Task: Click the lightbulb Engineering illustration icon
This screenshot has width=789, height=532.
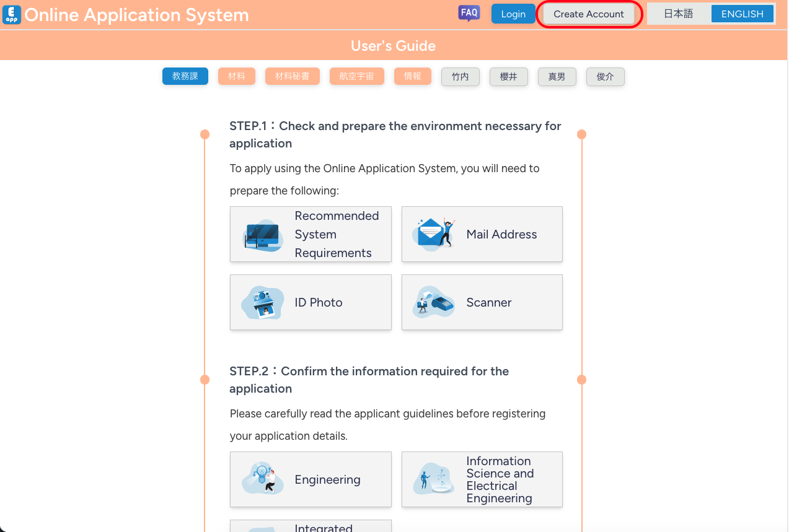Action: click(x=263, y=478)
